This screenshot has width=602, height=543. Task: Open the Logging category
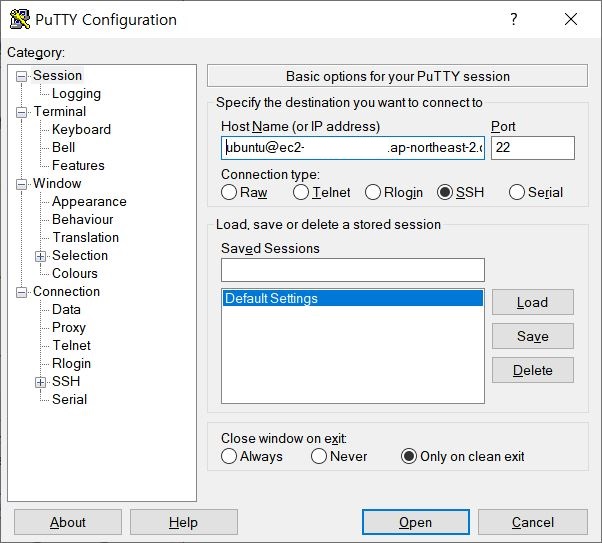coord(76,94)
